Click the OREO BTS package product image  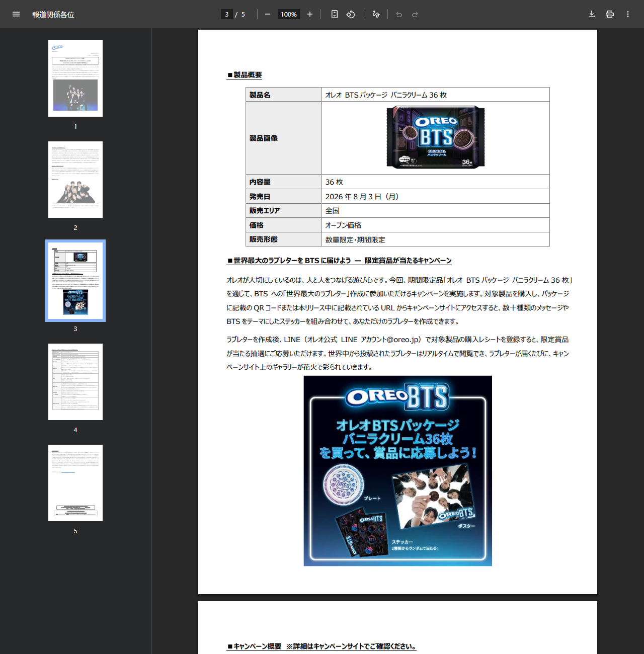[x=436, y=137]
